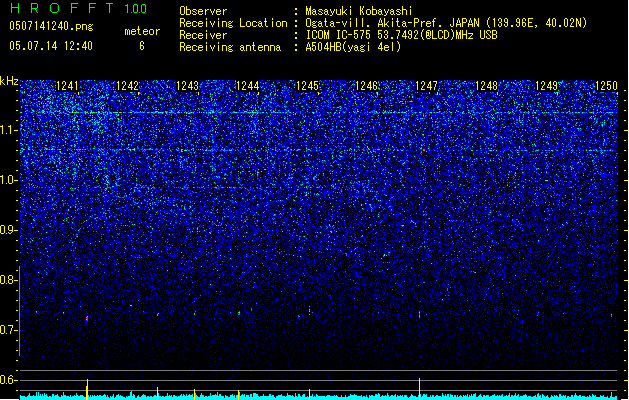Click the 0.7 kHz frequency label
The width and height of the screenshot is (629, 400).
[x=8, y=330]
